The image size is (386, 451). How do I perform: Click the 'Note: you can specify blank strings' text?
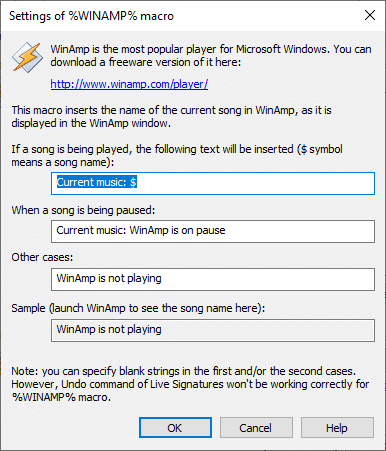[x=184, y=371]
